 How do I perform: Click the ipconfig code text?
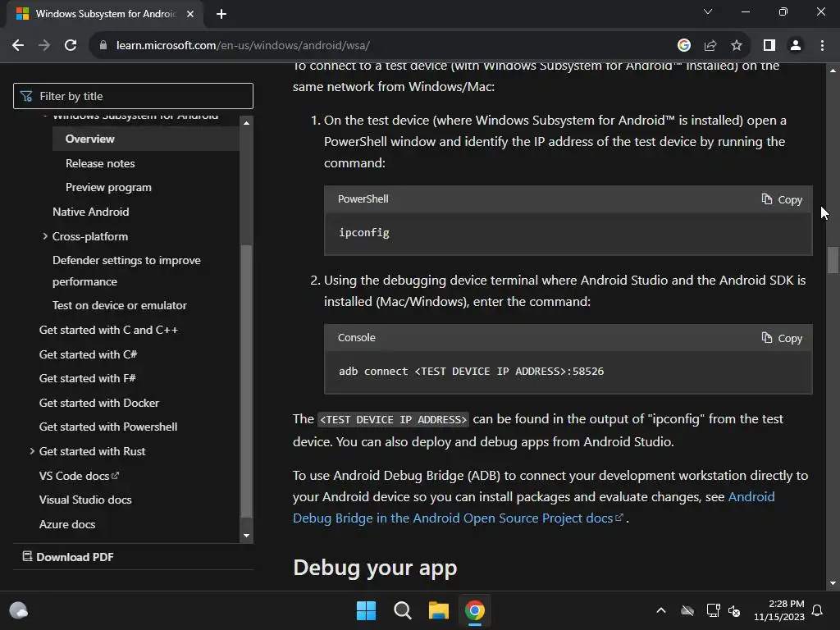[x=364, y=232]
